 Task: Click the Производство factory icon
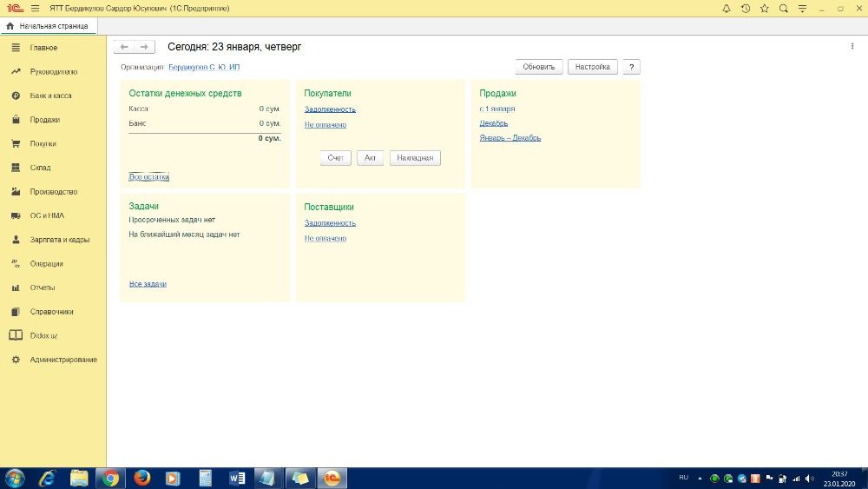pos(16,192)
